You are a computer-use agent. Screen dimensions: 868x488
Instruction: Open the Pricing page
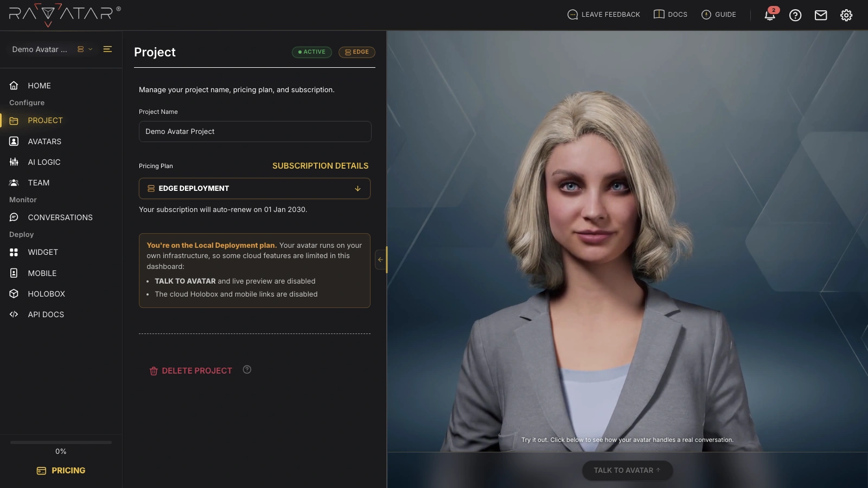(x=61, y=471)
